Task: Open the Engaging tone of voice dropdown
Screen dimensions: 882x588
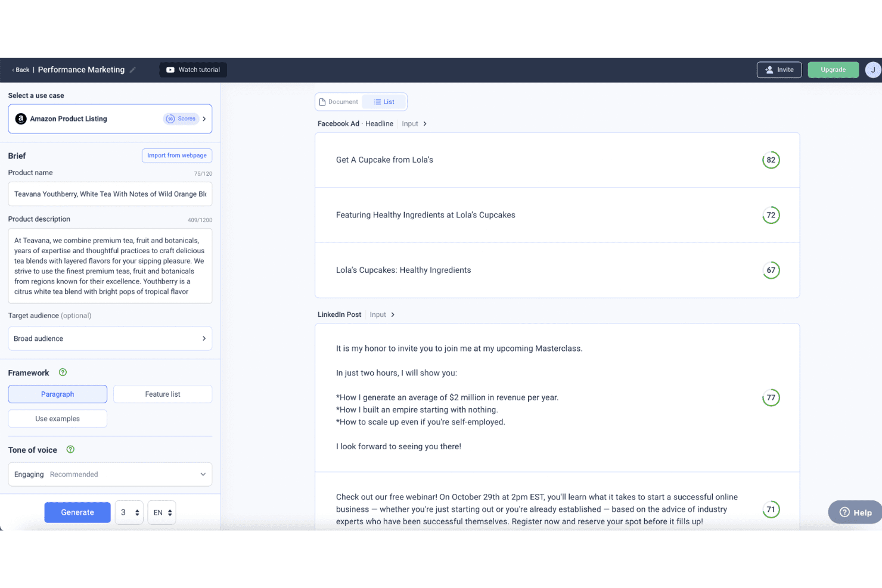Action: [110, 474]
